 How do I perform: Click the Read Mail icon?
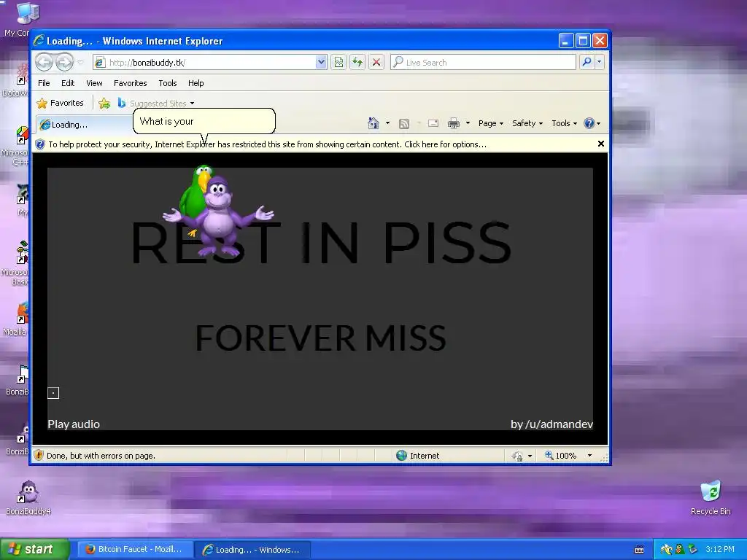(x=433, y=123)
